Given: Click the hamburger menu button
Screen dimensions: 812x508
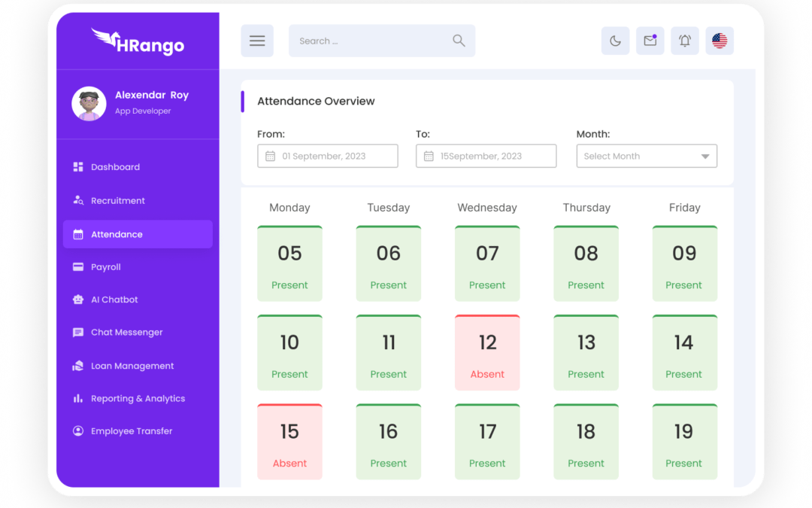Looking at the screenshot, I should point(257,41).
